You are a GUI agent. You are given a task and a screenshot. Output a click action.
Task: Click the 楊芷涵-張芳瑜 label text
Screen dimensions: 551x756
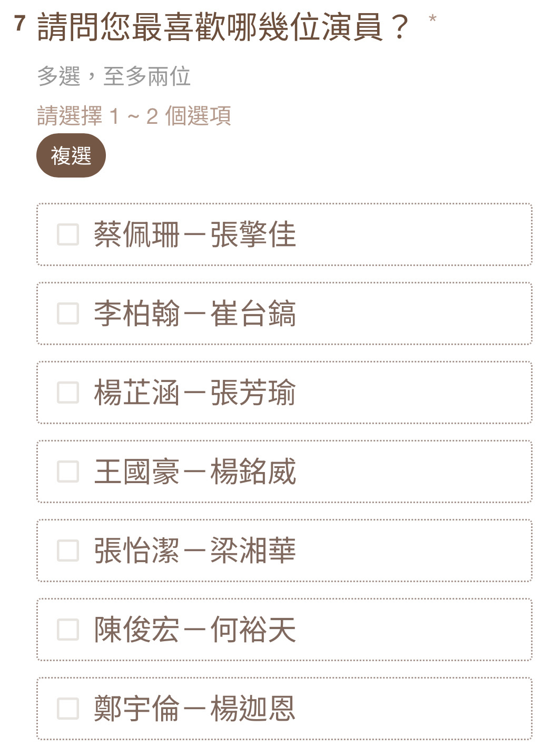195,392
